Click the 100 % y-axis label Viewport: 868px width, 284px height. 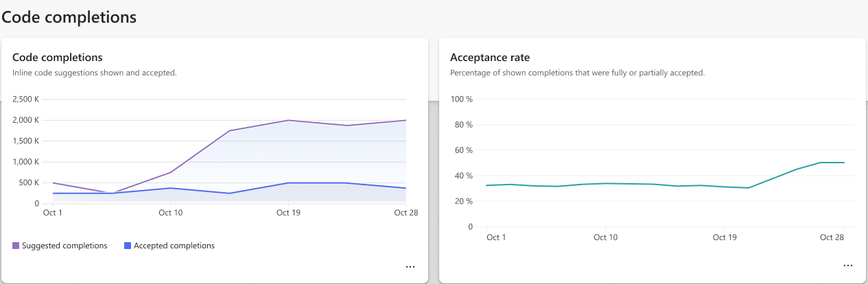pyautogui.click(x=462, y=99)
